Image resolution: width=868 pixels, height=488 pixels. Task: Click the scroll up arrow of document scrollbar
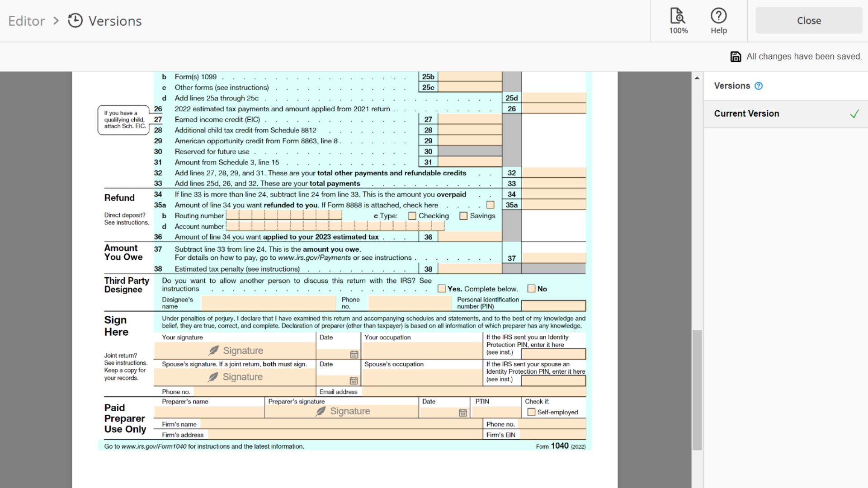[697, 78]
